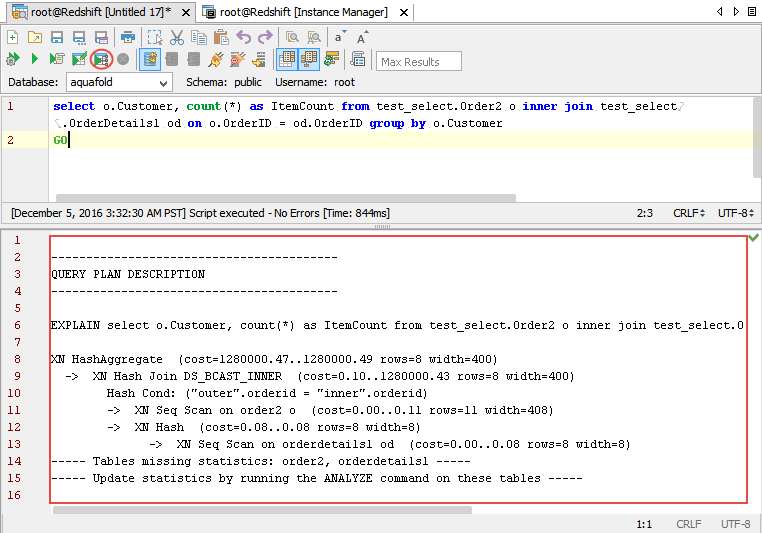The height and width of the screenshot is (533, 762).
Task: Print the script
Action: tap(128, 37)
